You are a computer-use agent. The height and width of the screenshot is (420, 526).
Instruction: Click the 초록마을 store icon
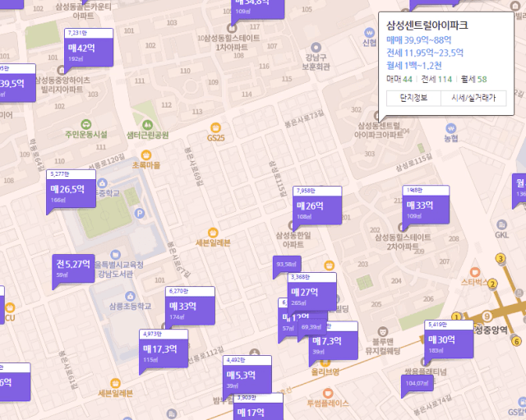pos(146,155)
